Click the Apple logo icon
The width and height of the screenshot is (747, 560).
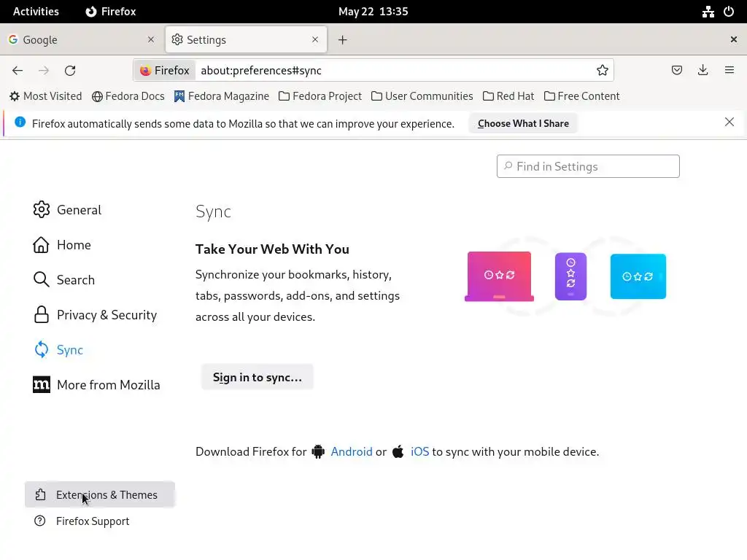click(x=398, y=451)
